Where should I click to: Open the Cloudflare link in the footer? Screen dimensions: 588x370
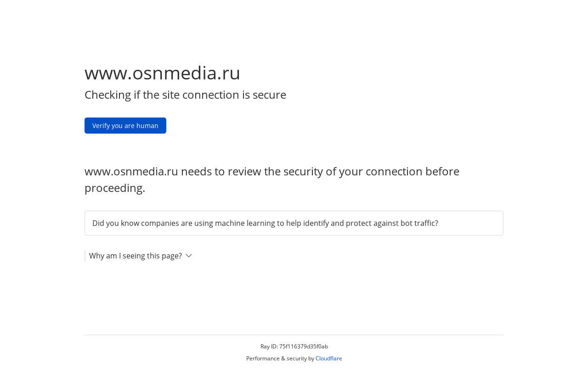pyautogui.click(x=328, y=359)
